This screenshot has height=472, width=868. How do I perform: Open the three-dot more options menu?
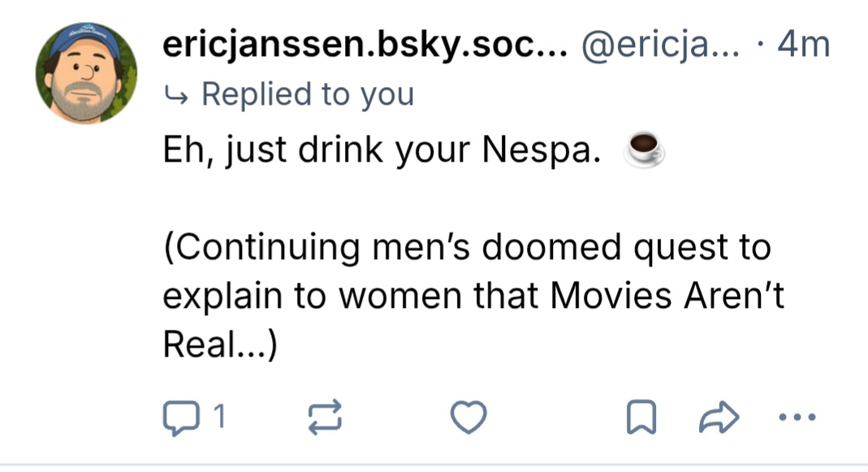[x=795, y=418]
